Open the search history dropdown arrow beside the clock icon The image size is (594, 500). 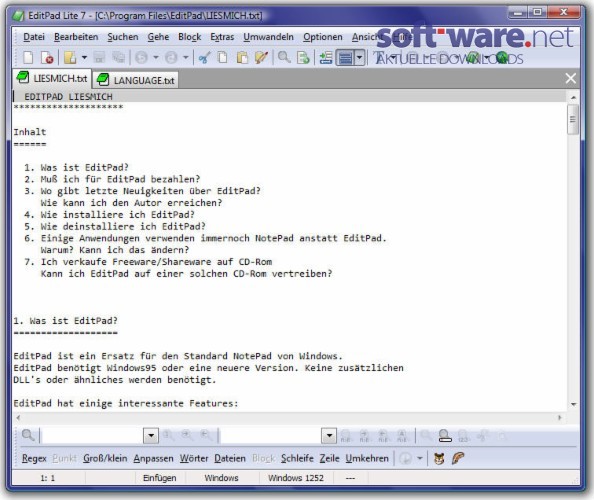coord(420,458)
